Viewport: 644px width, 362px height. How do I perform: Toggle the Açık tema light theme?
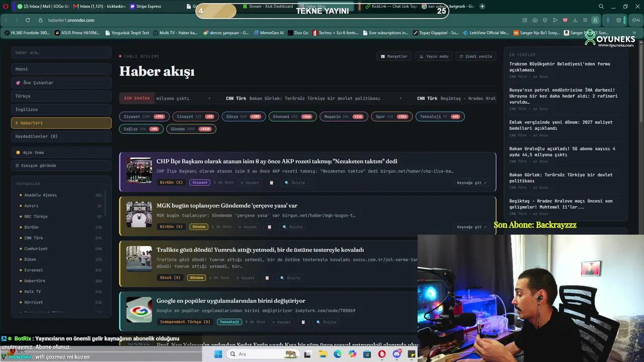(x=61, y=152)
